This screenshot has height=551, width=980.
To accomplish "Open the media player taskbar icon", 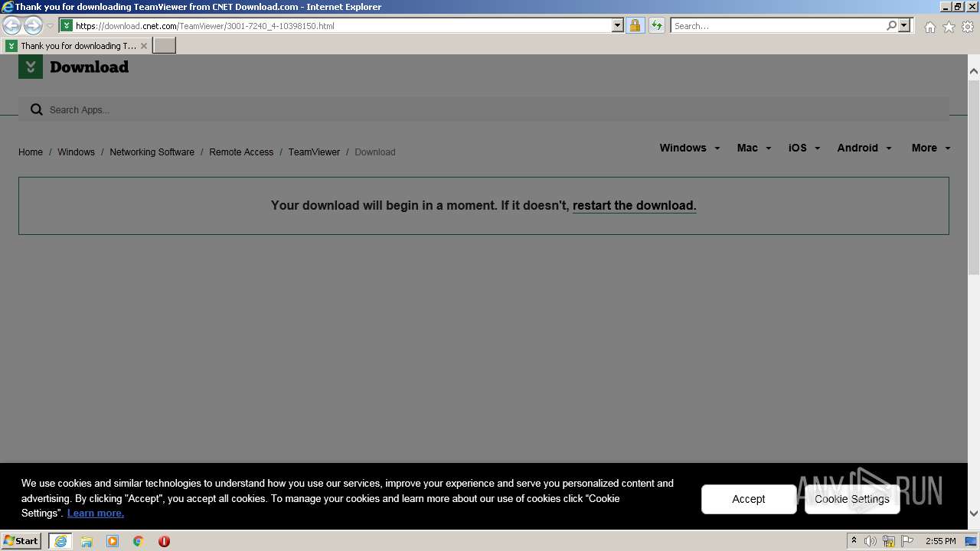I will (x=113, y=541).
